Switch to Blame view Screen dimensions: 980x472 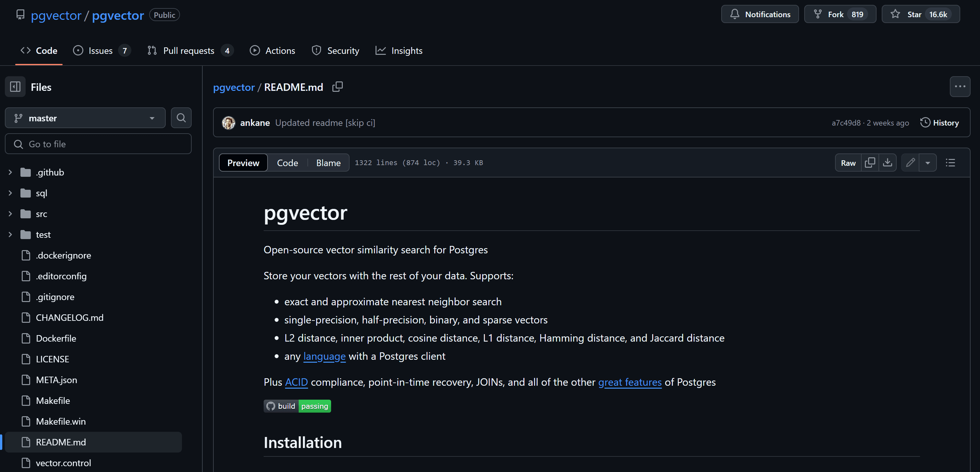(x=328, y=163)
